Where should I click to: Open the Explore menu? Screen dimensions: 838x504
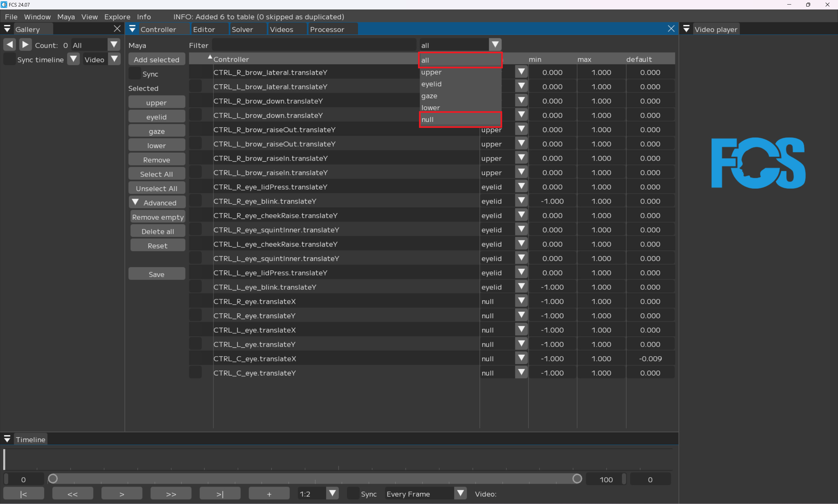click(117, 17)
